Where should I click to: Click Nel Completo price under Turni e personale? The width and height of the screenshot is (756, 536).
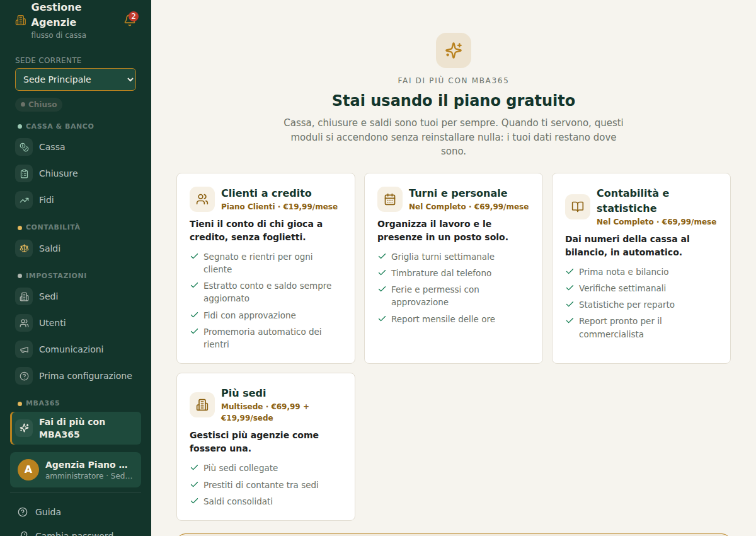(x=469, y=207)
